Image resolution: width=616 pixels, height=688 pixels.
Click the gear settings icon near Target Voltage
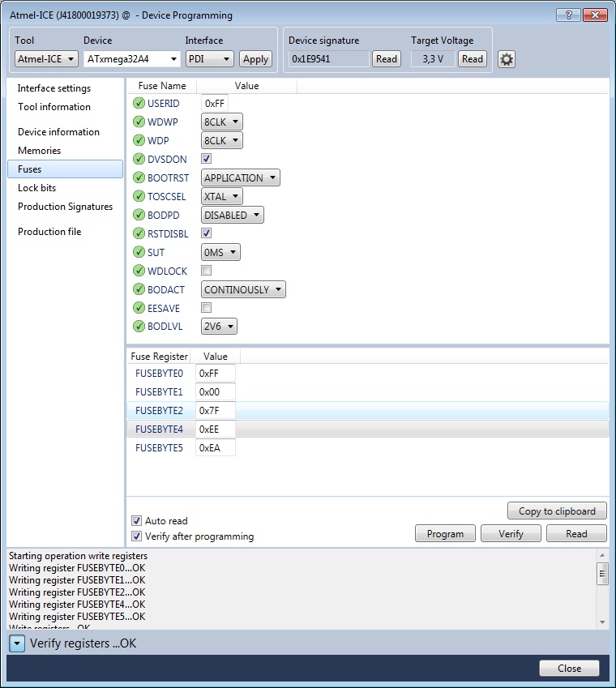[506, 59]
